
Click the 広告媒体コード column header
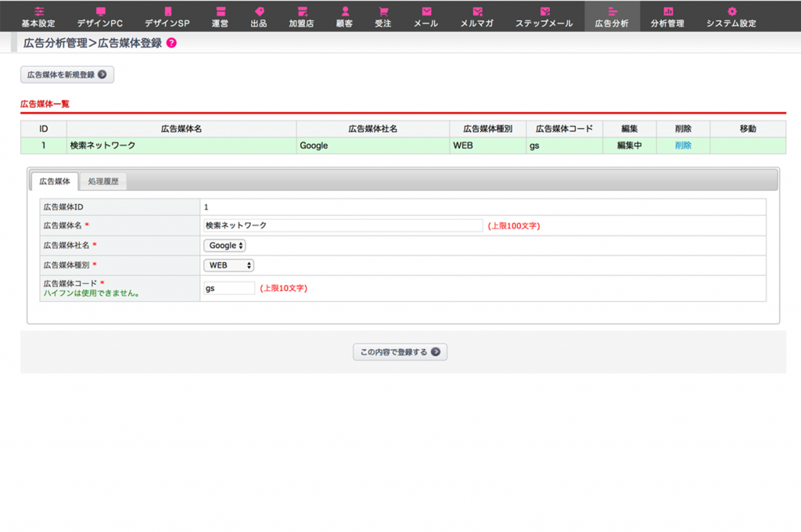tap(565, 129)
